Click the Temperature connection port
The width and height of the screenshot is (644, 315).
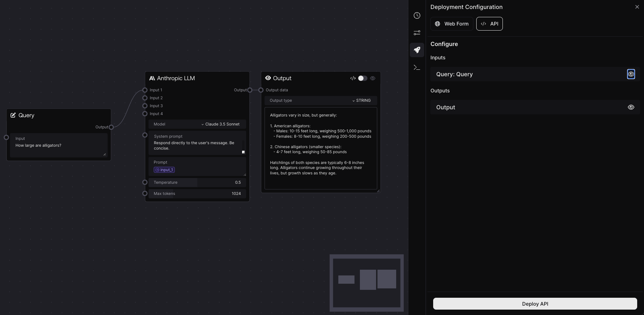pyautogui.click(x=145, y=182)
